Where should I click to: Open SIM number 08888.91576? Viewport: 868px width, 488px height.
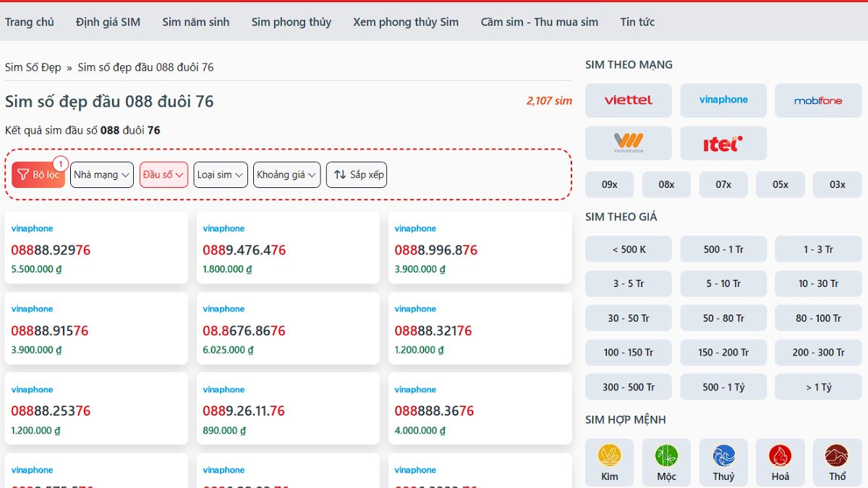click(x=50, y=330)
